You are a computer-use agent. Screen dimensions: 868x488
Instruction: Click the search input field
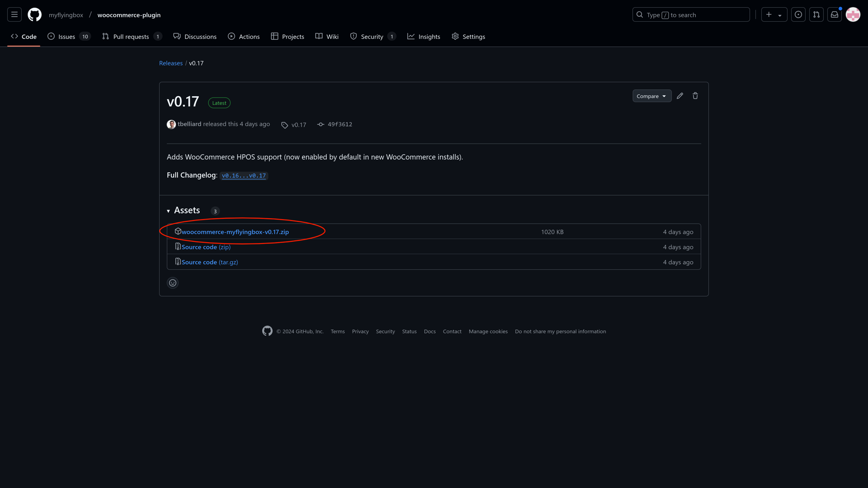pos(691,15)
